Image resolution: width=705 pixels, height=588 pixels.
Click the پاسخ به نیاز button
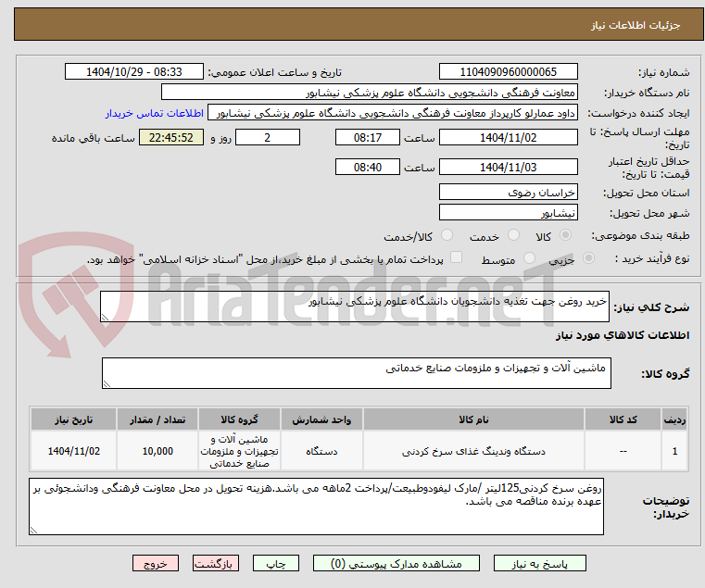[539, 563]
